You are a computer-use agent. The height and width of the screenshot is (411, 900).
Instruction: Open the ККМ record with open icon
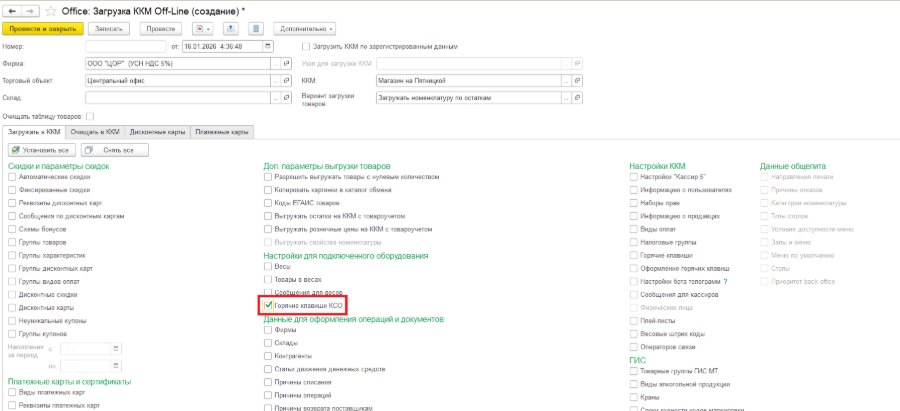[x=578, y=81]
